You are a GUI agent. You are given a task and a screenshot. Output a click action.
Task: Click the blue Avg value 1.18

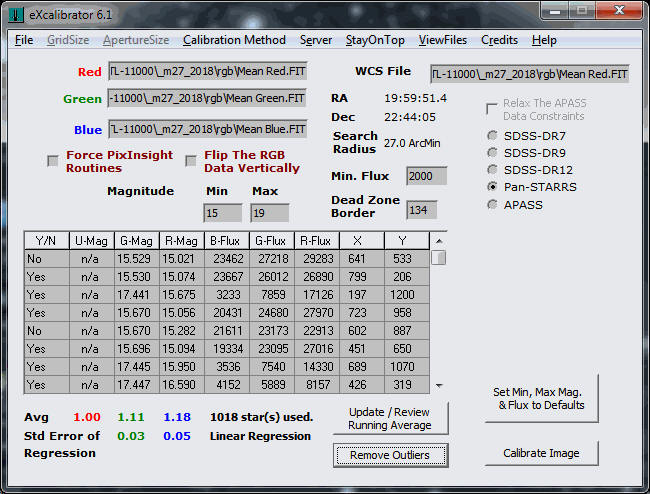177,417
